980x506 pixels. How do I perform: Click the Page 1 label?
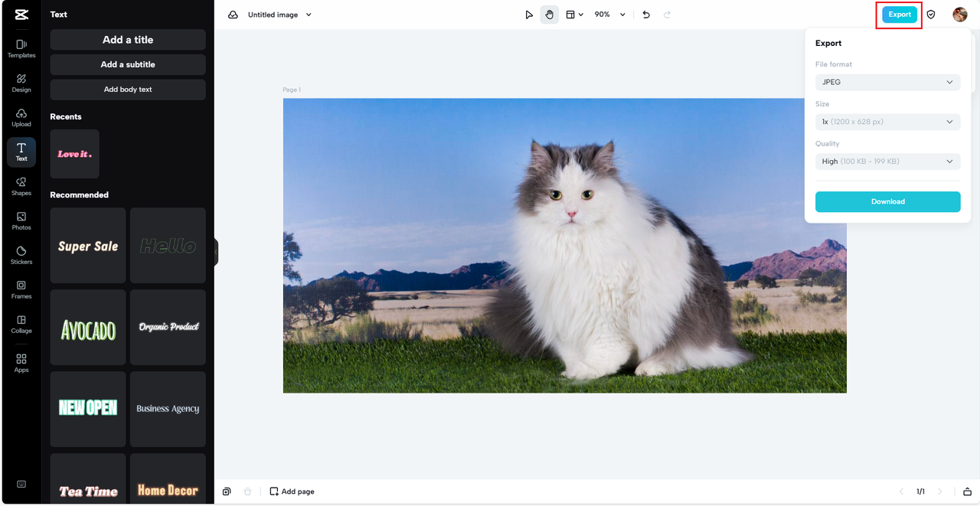(291, 90)
